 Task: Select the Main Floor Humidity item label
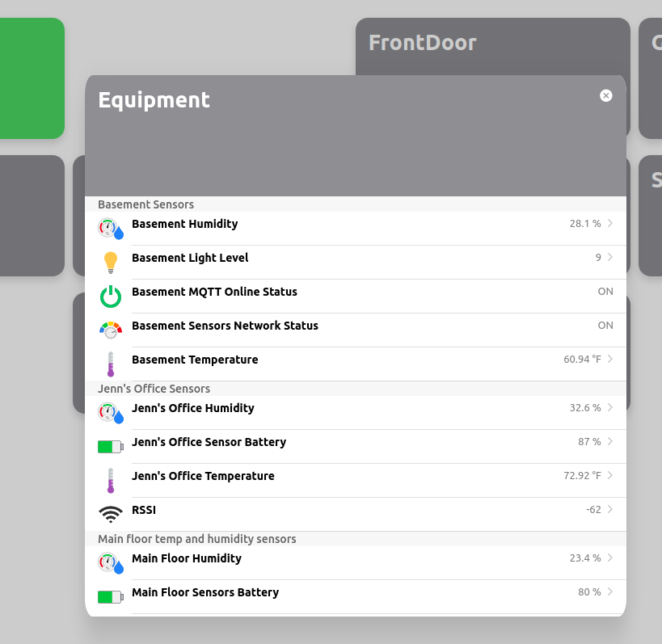tap(187, 558)
